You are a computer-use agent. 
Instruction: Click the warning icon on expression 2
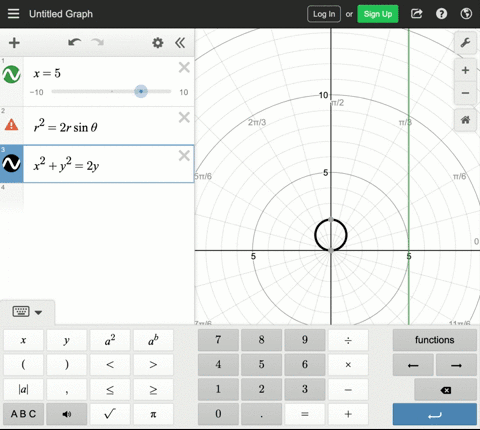pos(12,125)
